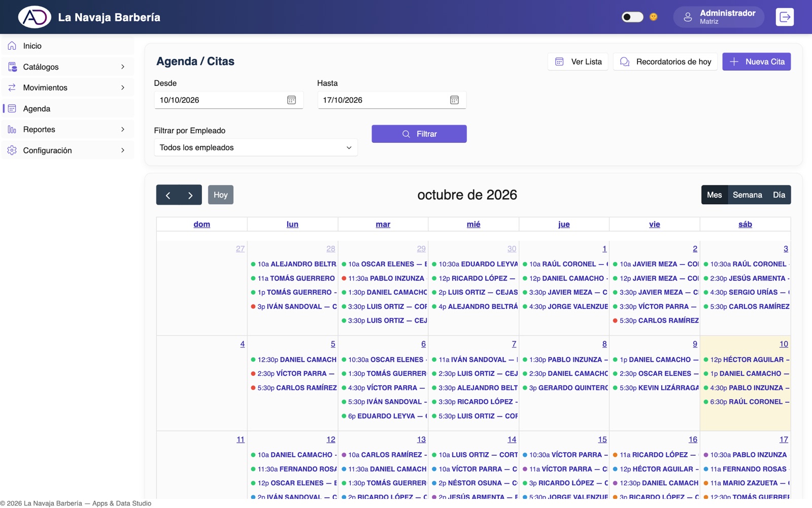812x508 pixels.
Task: Expand the Movimientos menu chevron
Action: point(123,87)
